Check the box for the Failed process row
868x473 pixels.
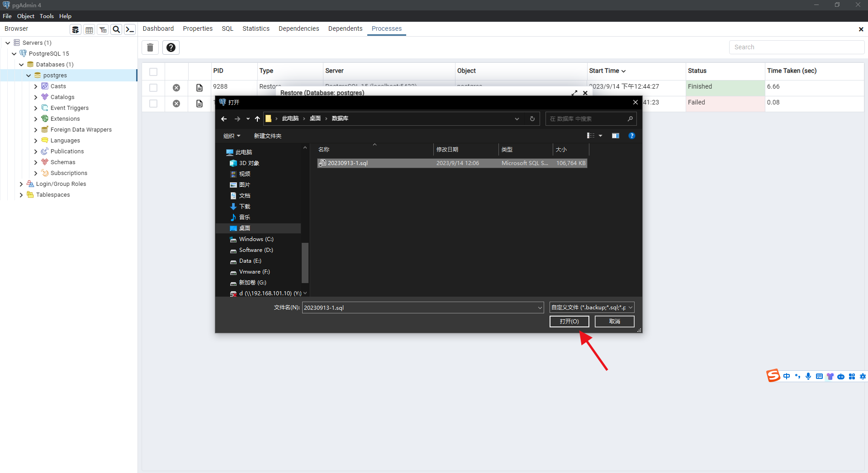pos(153,104)
